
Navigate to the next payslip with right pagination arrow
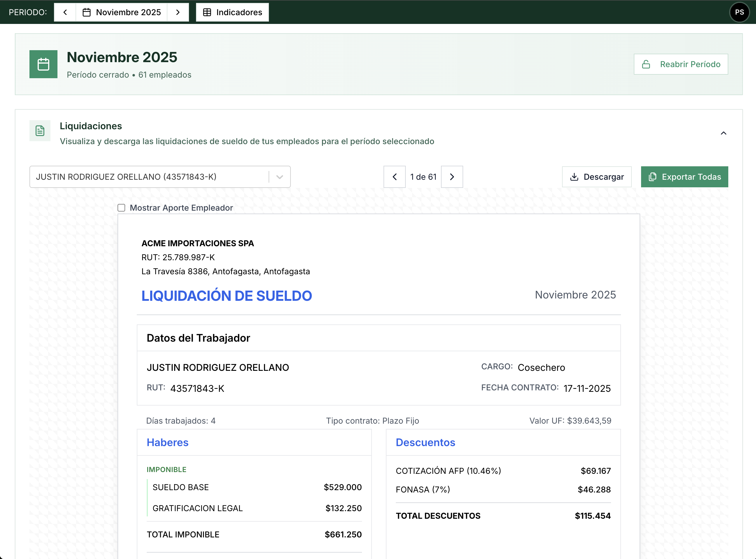point(452,177)
